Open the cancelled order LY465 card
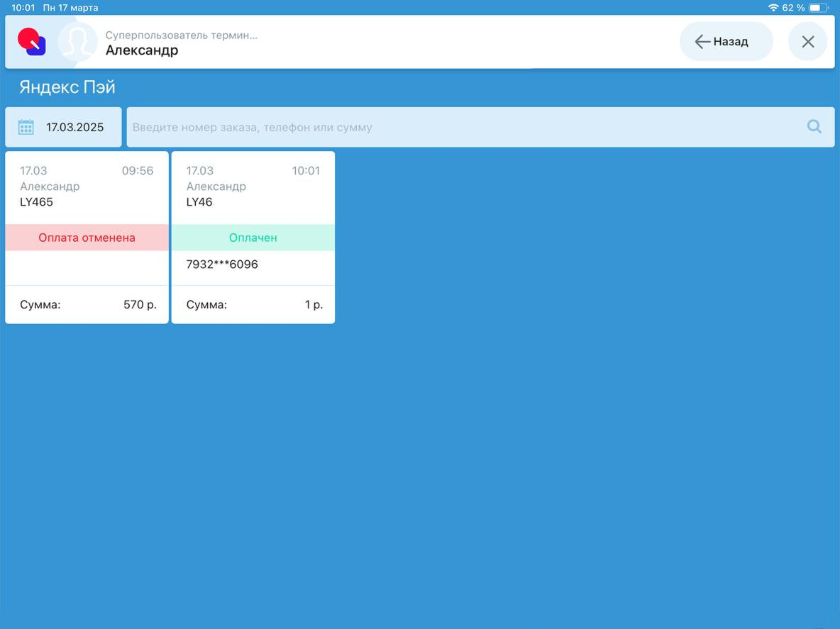This screenshot has width=840, height=629. tap(87, 237)
